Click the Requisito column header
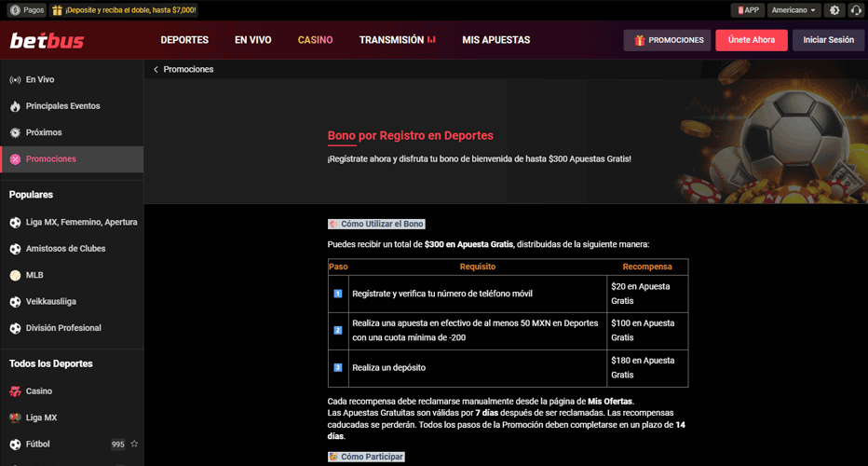Screen dimensions: 868x466 pyautogui.click(x=478, y=267)
